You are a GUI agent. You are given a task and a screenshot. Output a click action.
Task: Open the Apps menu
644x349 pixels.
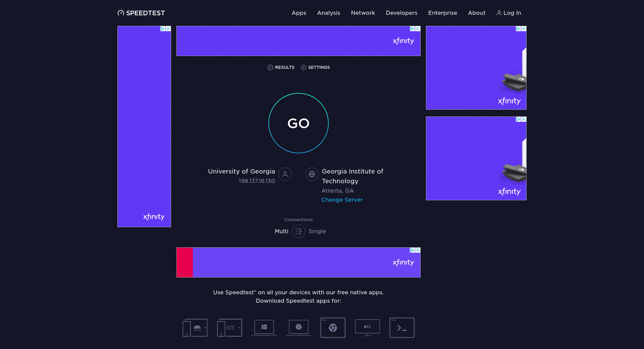299,13
